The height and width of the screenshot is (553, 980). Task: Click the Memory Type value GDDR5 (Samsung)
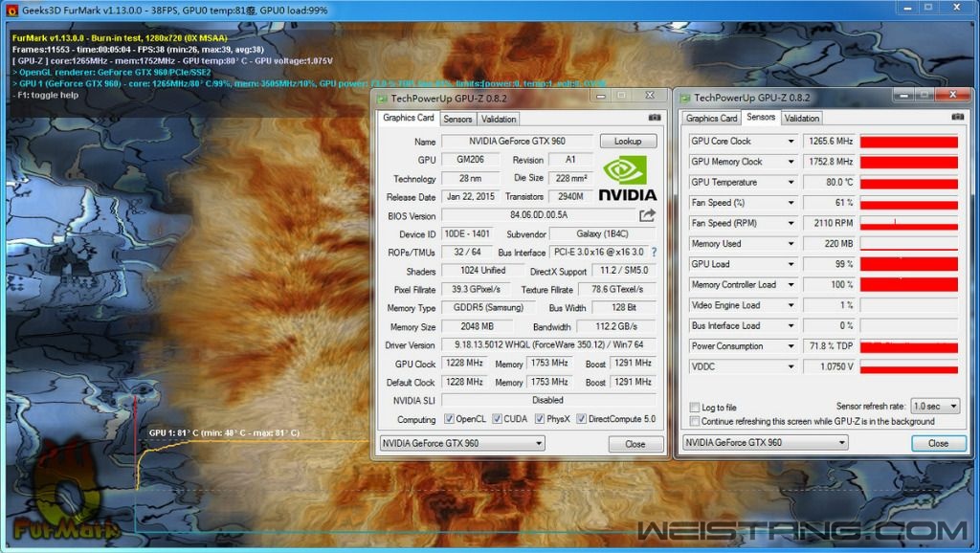(x=488, y=307)
